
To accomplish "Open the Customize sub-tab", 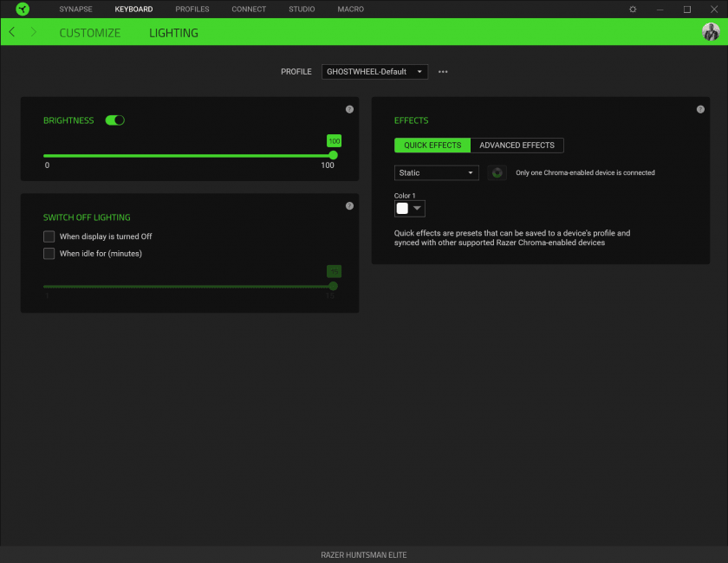I will coord(89,33).
